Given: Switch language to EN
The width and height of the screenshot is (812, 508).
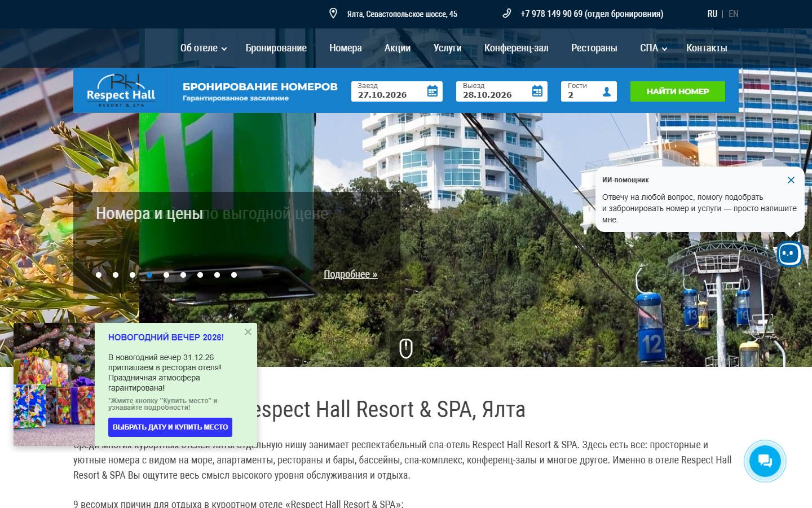Looking at the screenshot, I should point(734,14).
